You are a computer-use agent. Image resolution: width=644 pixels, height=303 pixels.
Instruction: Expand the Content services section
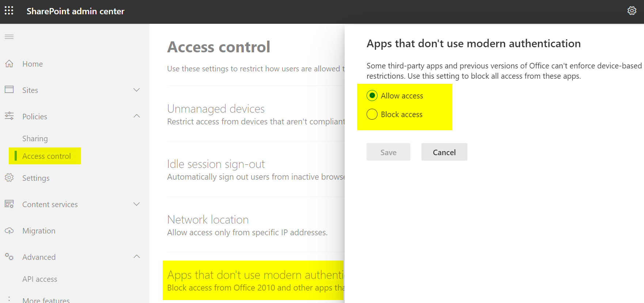coord(136,204)
